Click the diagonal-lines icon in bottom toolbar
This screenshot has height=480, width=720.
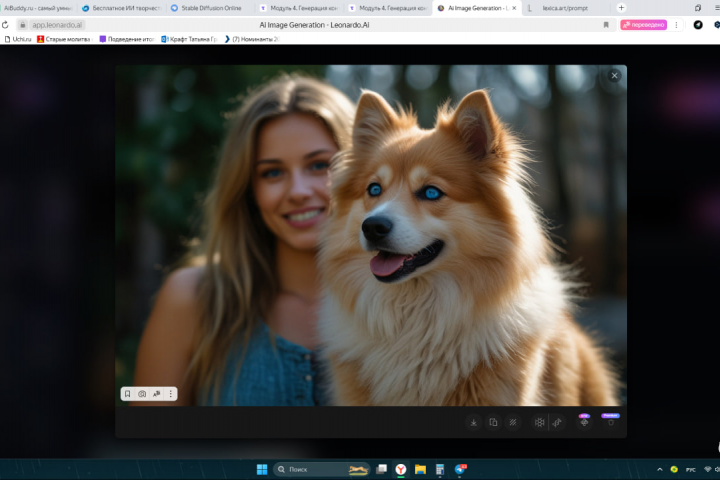(x=513, y=422)
